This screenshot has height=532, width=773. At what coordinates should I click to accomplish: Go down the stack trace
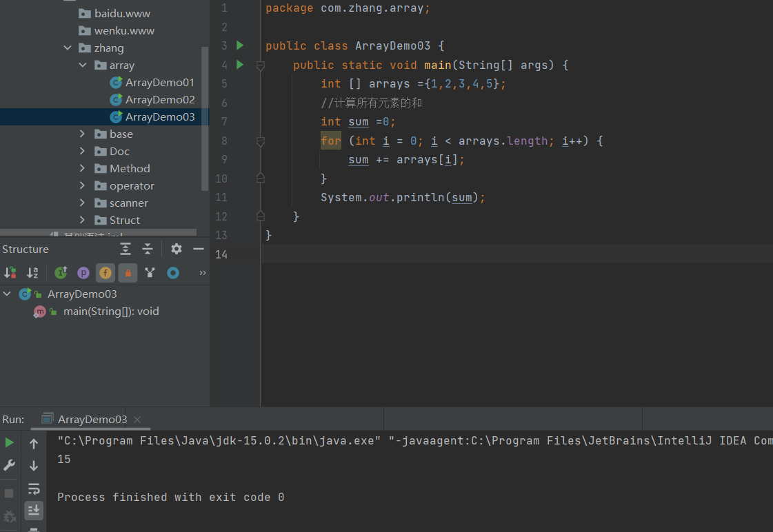(x=34, y=466)
